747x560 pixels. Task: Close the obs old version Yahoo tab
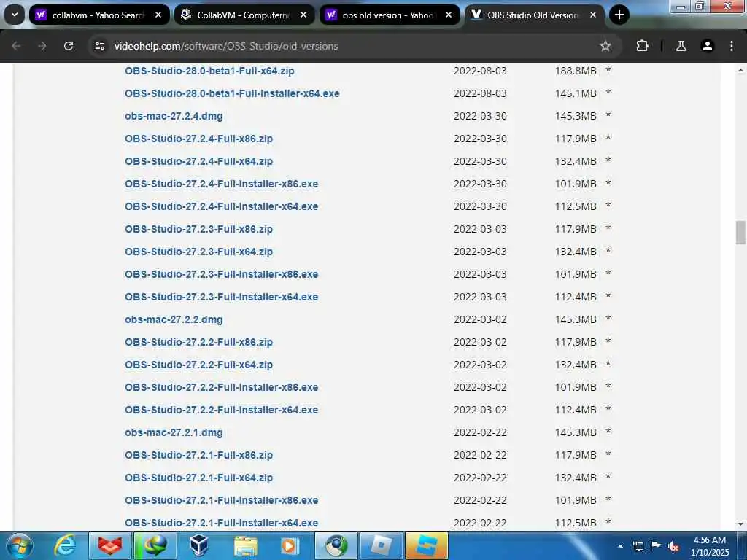[449, 15]
